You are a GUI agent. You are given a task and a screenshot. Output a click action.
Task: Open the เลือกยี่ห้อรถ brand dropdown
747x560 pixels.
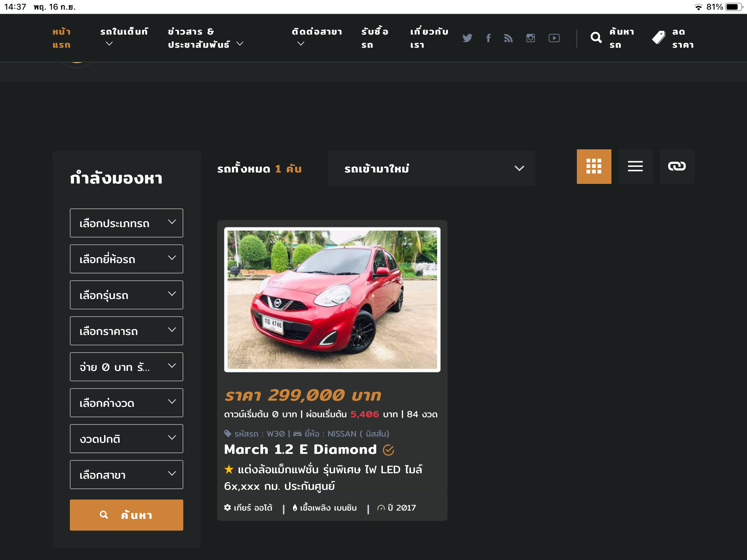pyautogui.click(x=127, y=259)
